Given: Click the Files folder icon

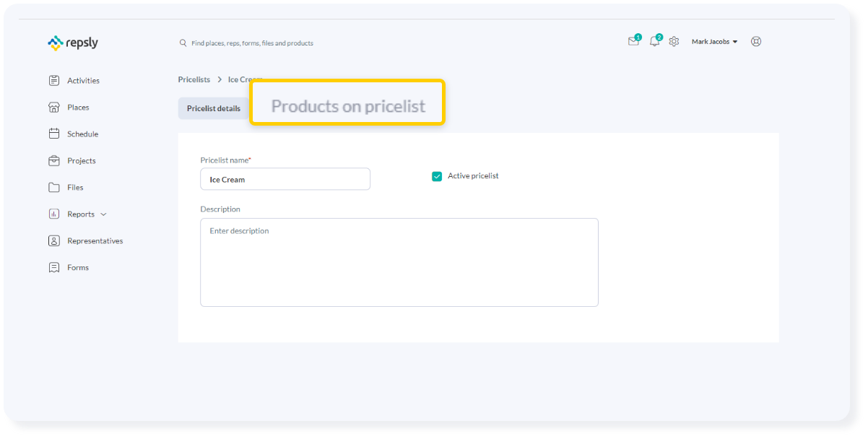Looking at the screenshot, I should [54, 187].
